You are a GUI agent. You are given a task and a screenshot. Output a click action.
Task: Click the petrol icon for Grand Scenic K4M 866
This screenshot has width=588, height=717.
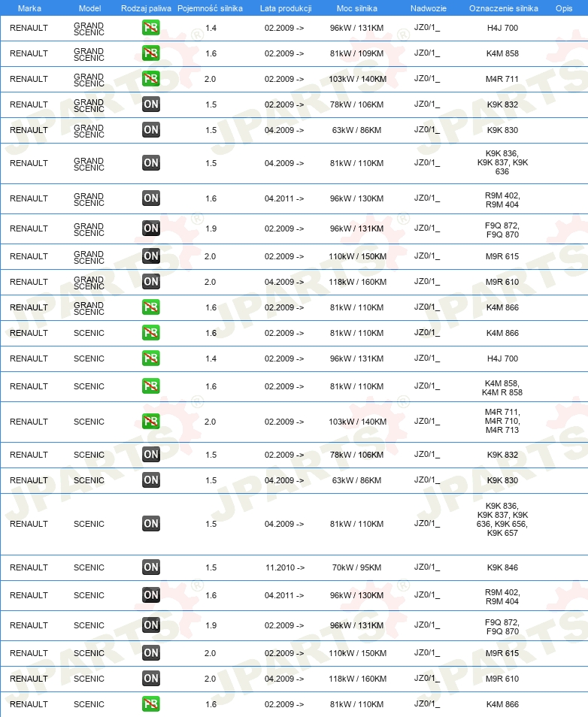(151, 307)
